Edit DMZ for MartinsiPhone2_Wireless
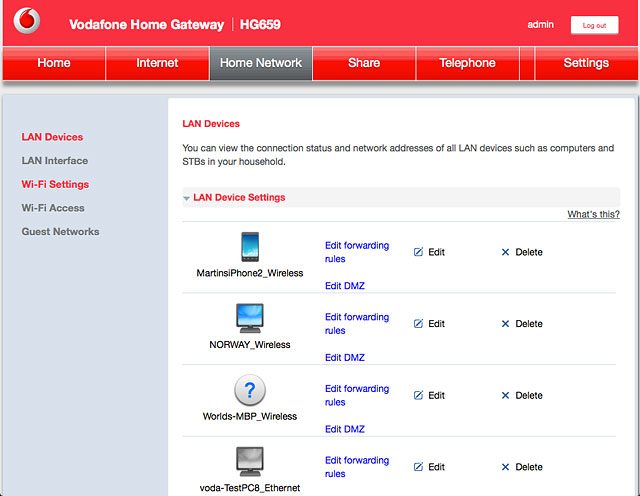Viewport: 640px width, 496px height. (x=345, y=286)
